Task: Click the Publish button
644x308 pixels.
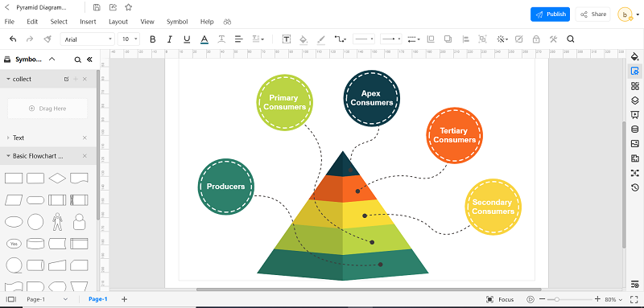Action: coord(550,14)
